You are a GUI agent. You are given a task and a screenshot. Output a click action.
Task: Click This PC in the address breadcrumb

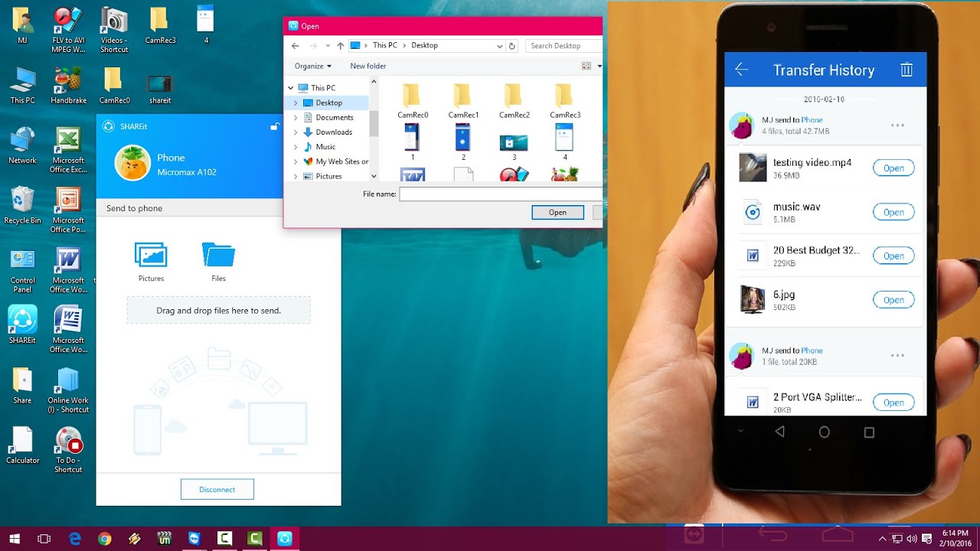(384, 46)
